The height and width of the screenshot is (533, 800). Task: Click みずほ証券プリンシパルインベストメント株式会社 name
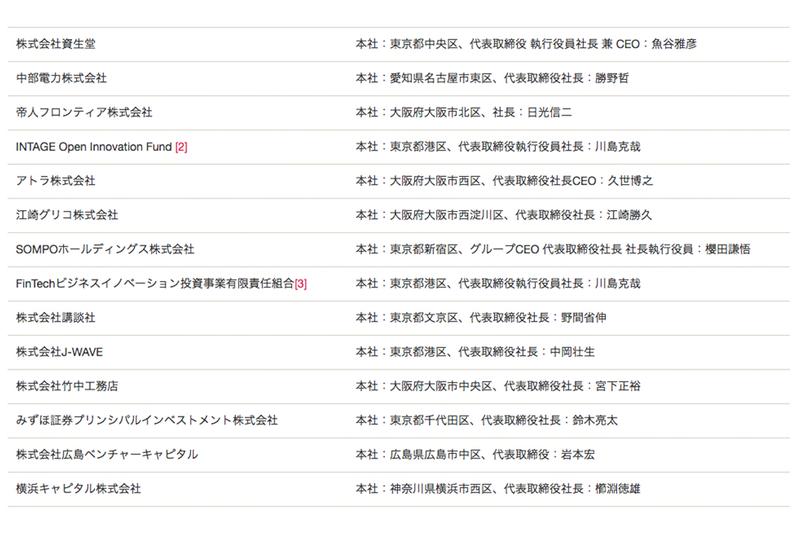(147, 420)
